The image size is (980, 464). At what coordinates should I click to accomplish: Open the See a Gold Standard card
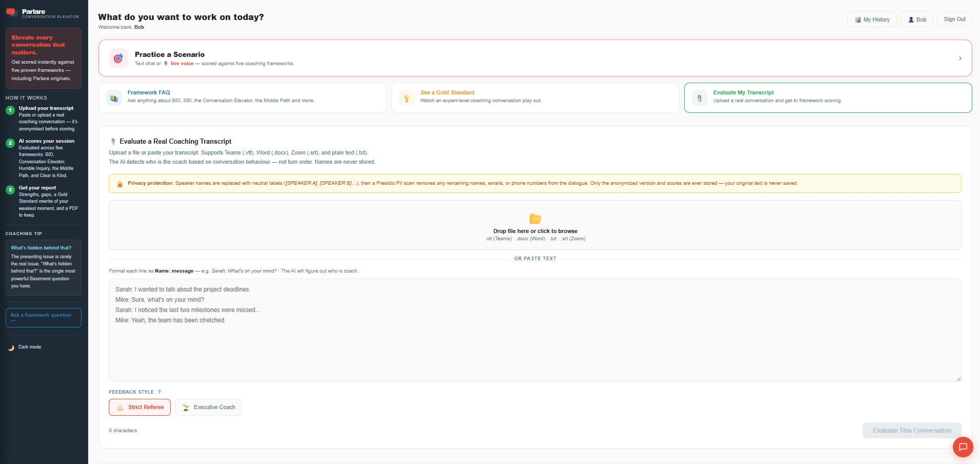535,98
